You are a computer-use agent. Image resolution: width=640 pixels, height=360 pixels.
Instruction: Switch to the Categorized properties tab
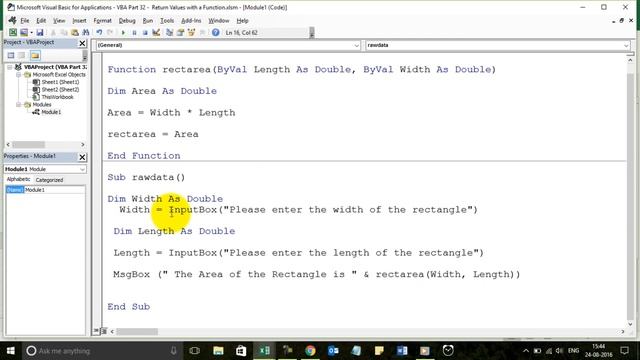[x=49, y=180]
